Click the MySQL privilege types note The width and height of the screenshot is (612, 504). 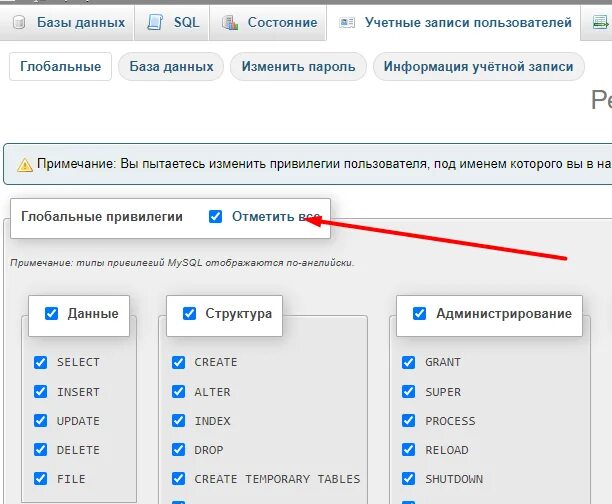pyautogui.click(x=182, y=263)
